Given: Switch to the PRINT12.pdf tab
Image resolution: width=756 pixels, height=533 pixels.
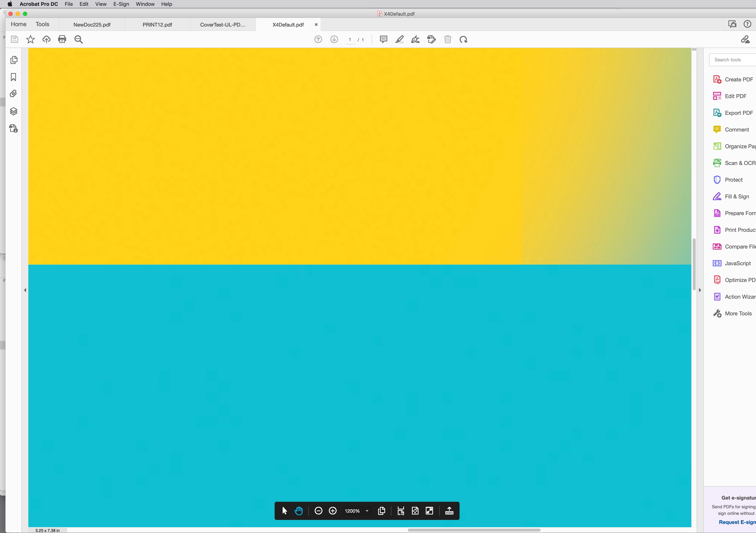Looking at the screenshot, I should pos(157,25).
